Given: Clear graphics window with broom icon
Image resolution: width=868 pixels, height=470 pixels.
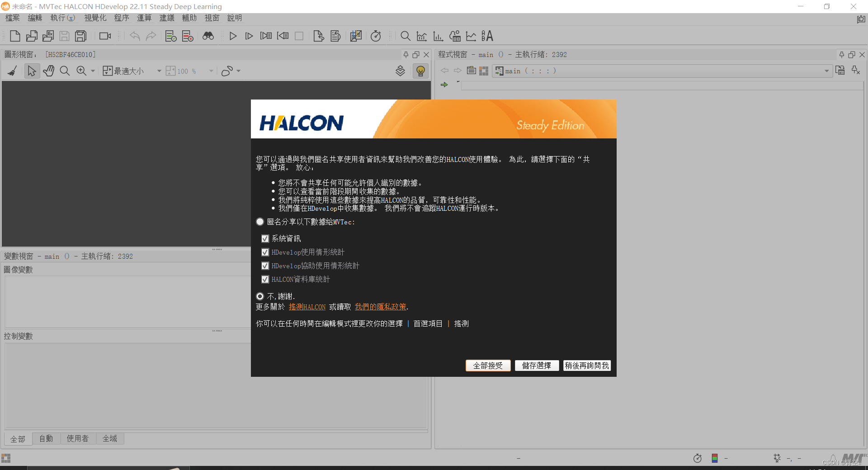Looking at the screenshot, I should [12, 71].
